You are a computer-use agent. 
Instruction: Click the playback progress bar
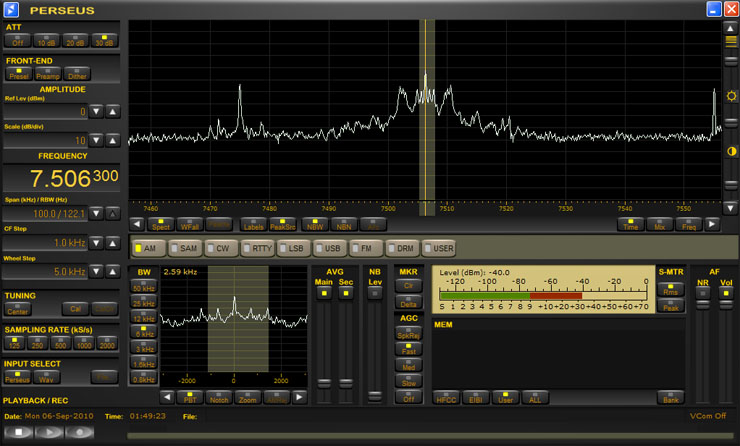pyautogui.click(x=432, y=436)
